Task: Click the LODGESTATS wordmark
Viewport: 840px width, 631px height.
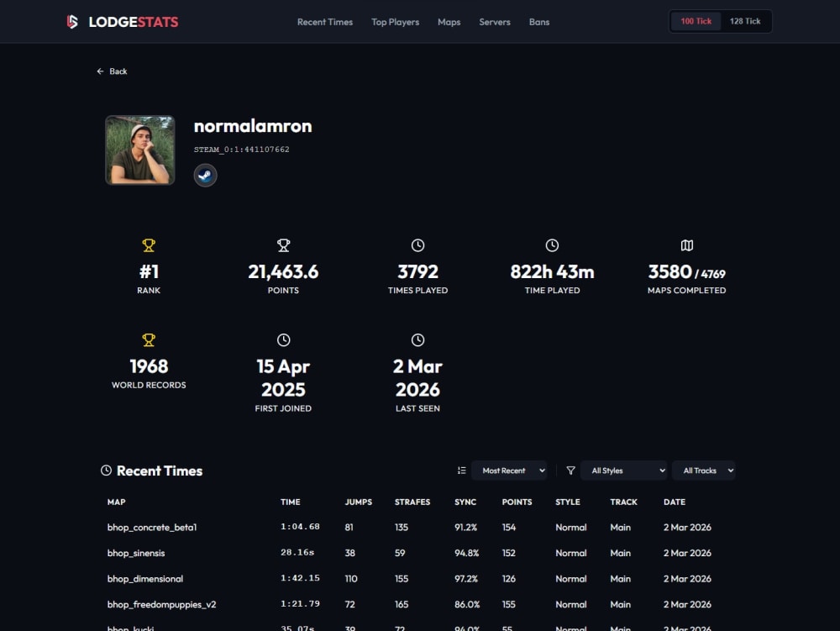Action: pos(134,22)
